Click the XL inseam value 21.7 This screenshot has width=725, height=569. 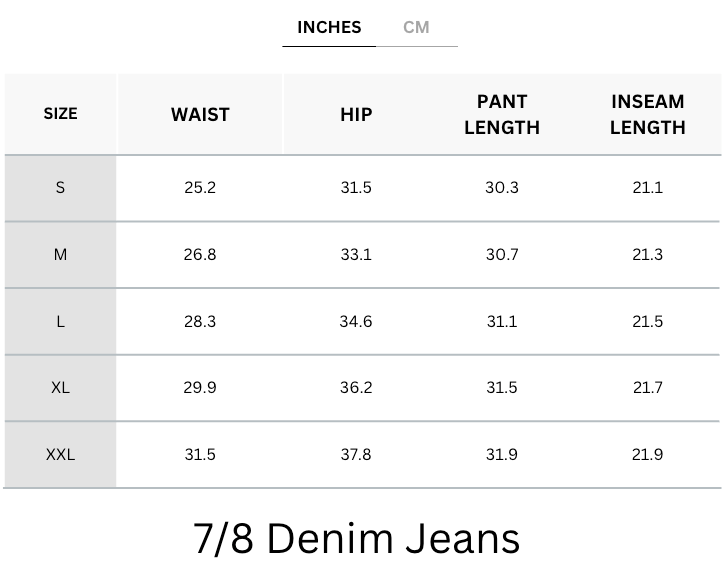click(648, 387)
